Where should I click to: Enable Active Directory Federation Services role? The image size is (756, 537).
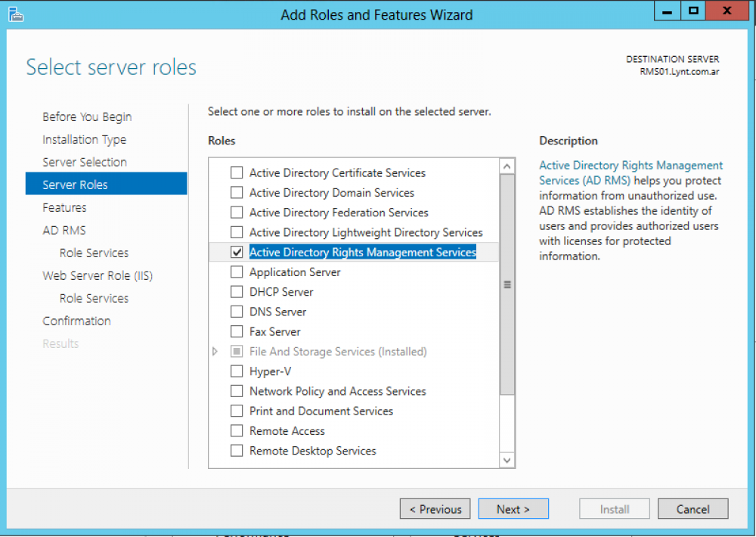[x=237, y=213]
